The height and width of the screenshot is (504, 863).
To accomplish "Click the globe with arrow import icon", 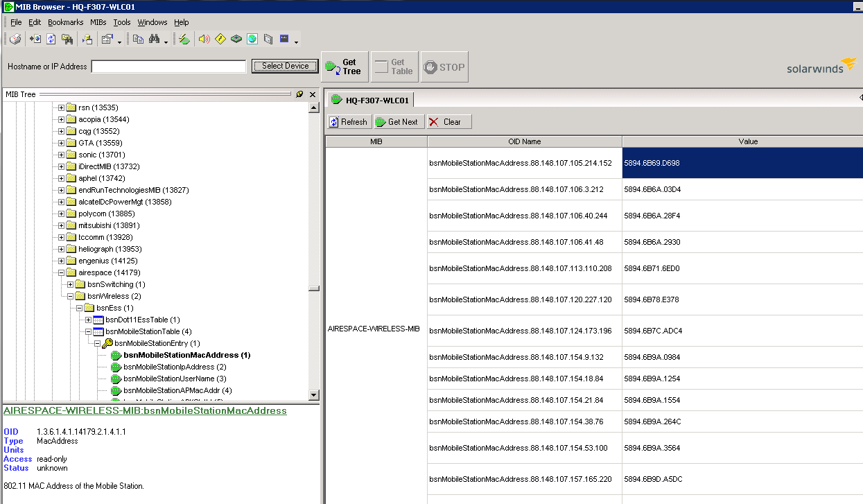I will tap(35, 40).
